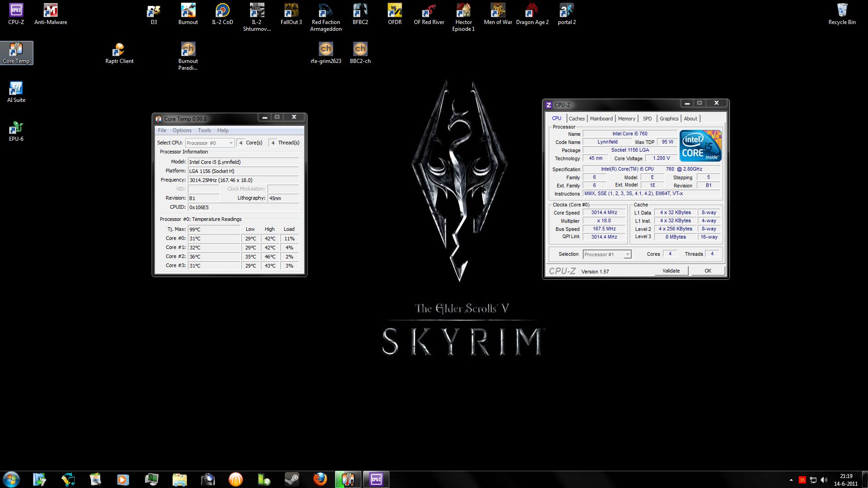
Task: Switch to the Caches tab in CPU-Z
Action: tap(576, 119)
